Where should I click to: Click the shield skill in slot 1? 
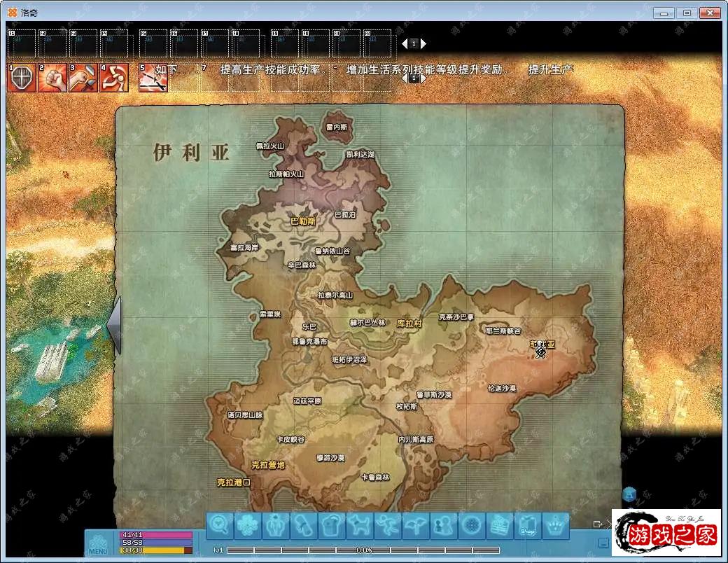(21, 78)
